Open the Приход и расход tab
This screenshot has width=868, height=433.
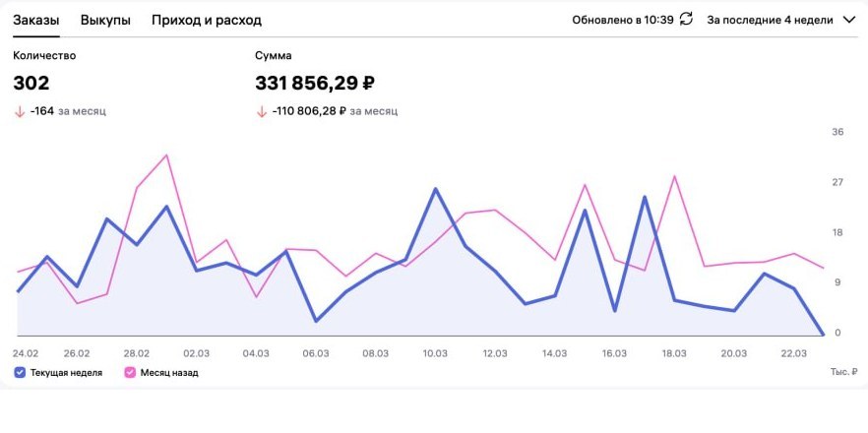[x=207, y=21]
